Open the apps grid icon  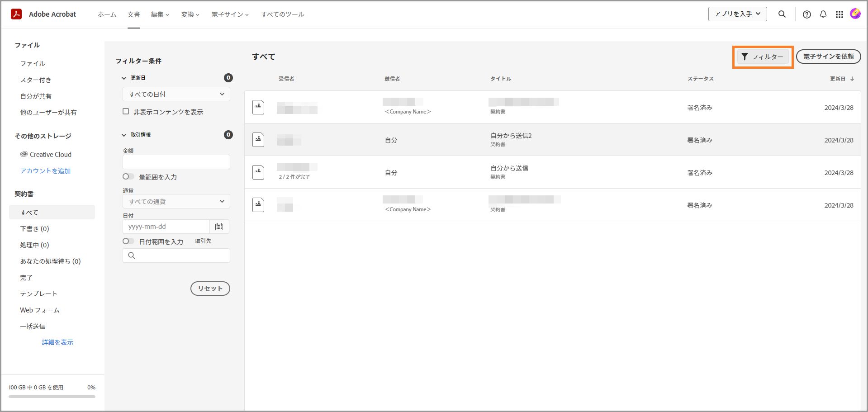pos(840,14)
